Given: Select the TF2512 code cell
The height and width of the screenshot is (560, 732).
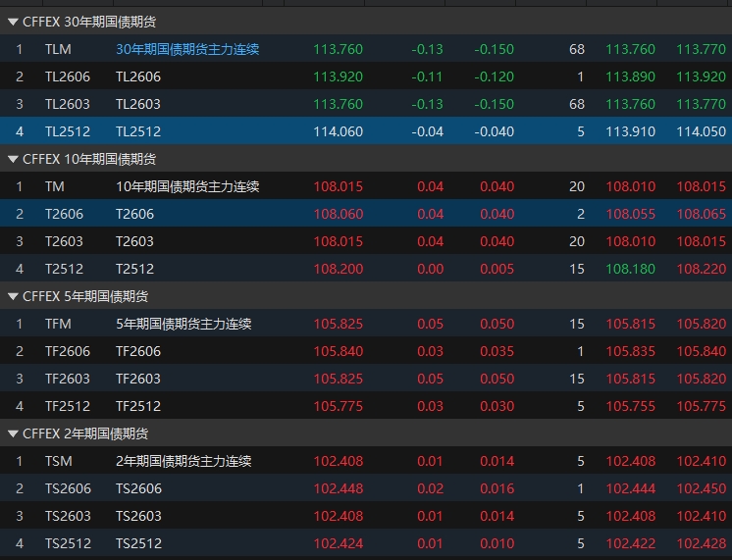Looking at the screenshot, I should pyautogui.click(x=68, y=406).
